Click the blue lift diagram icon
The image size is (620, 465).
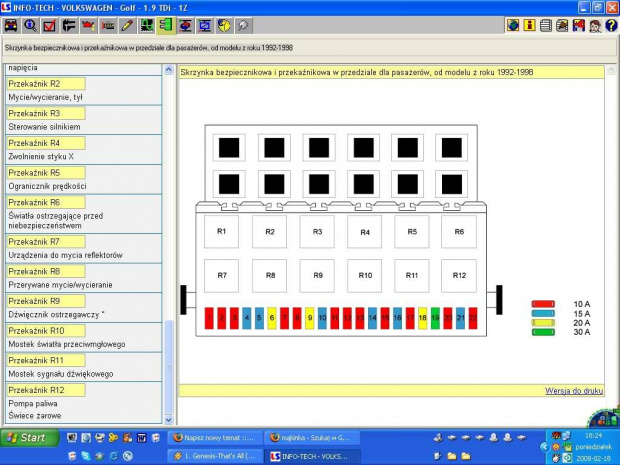204,26
